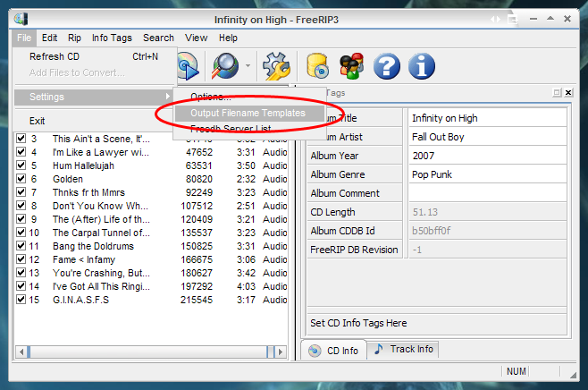Image resolution: width=588 pixels, height=390 pixels.
Task: Click the track list horizontal scrollbar track
Action: pos(150,352)
